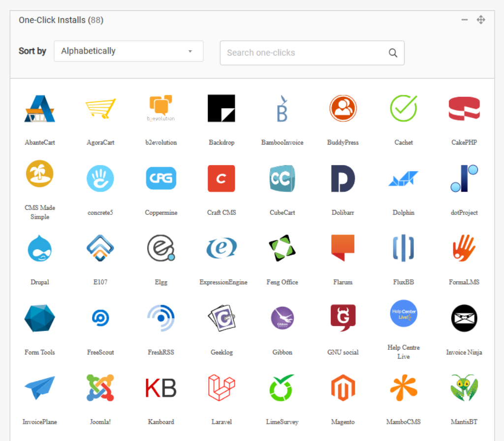Click the panel move handle icon
The width and height of the screenshot is (504, 441).
[481, 20]
